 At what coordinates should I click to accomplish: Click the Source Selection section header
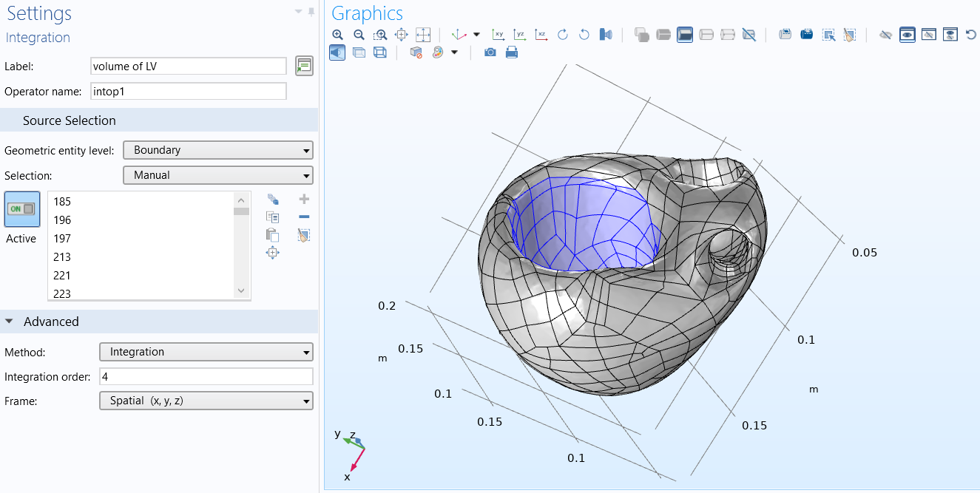[70, 120]
